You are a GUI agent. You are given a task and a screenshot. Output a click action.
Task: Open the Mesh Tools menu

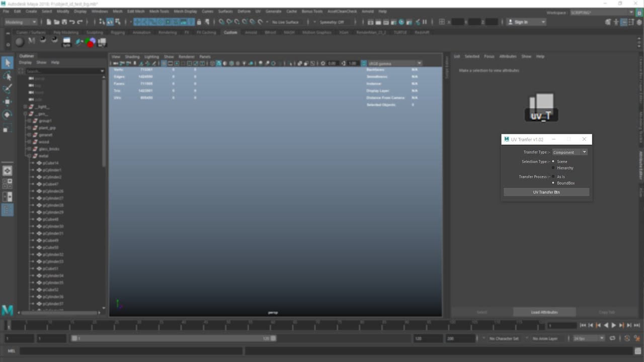click(159, 11)
